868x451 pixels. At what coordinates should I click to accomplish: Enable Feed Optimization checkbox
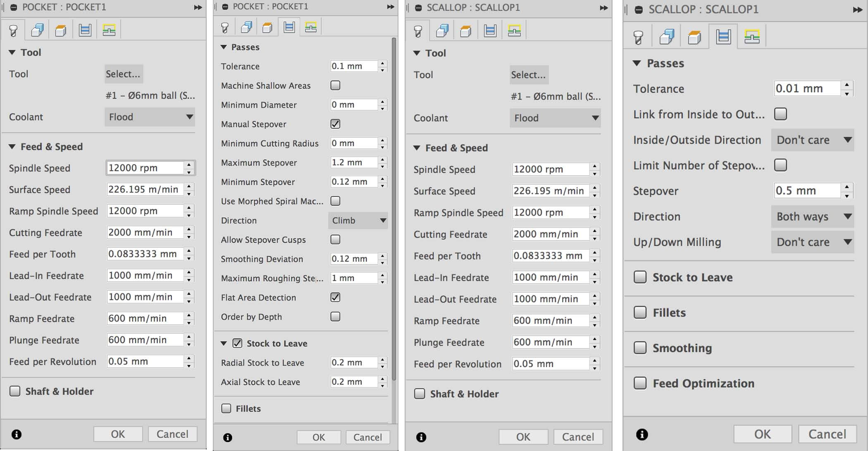point(640,383)
